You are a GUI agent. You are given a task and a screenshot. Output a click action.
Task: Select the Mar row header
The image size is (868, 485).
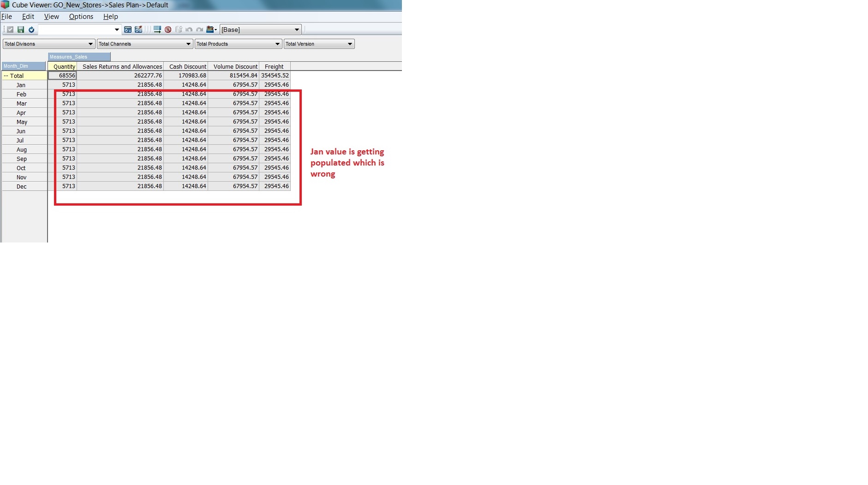pyautogui.click(x=24, y=103)
